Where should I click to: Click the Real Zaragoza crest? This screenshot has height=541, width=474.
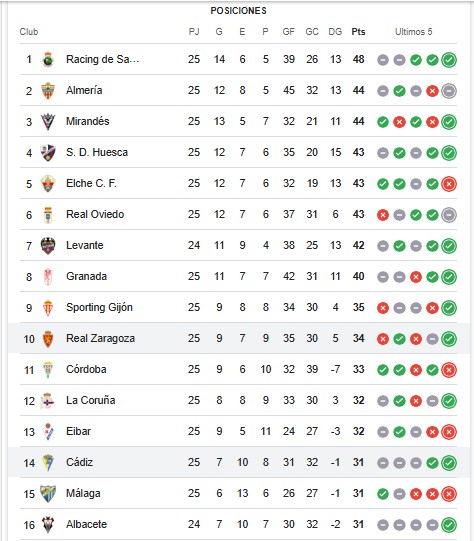[x=48, y=338]
